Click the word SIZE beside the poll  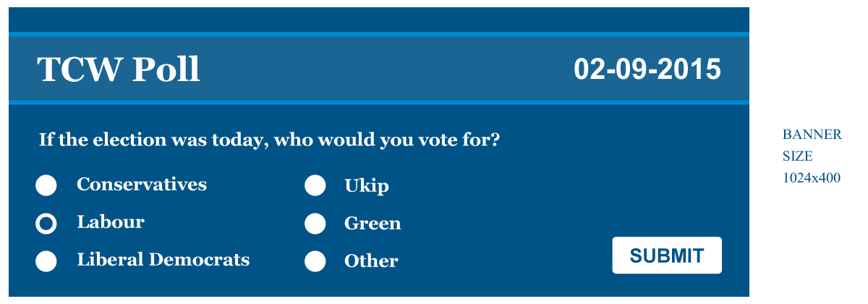click(x=797, y=156)
